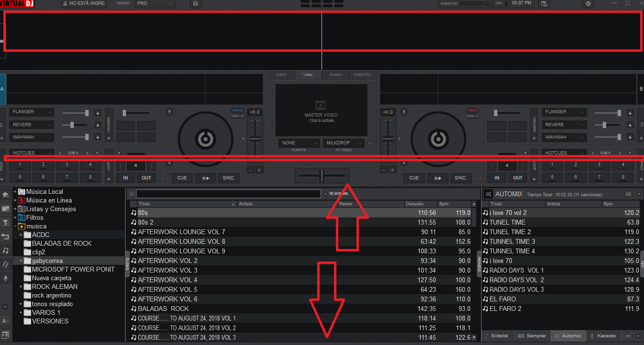Click the browser search input field
644x345 pixels.
(x=228, y=194)
